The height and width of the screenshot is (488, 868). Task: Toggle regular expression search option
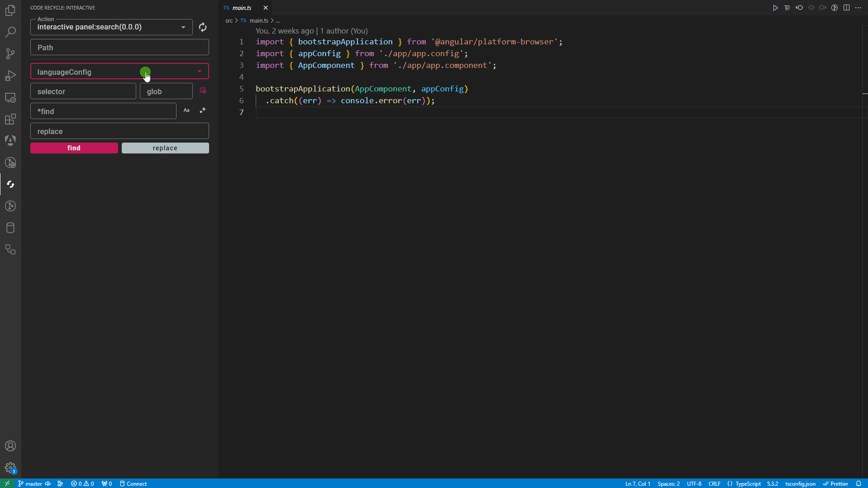(203, 110)
